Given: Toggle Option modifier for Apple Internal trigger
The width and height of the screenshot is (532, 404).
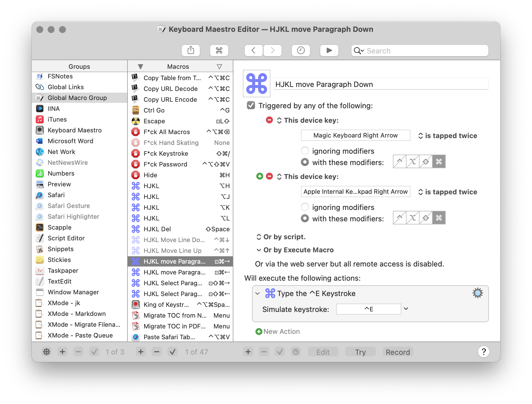Looking at the screenshot, I should 413,218.
